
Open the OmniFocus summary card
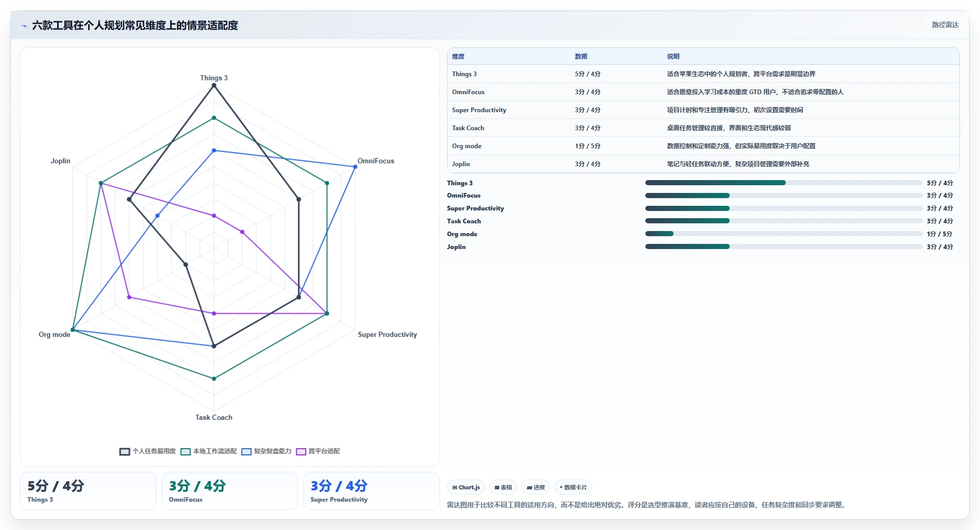pos(230,491)
